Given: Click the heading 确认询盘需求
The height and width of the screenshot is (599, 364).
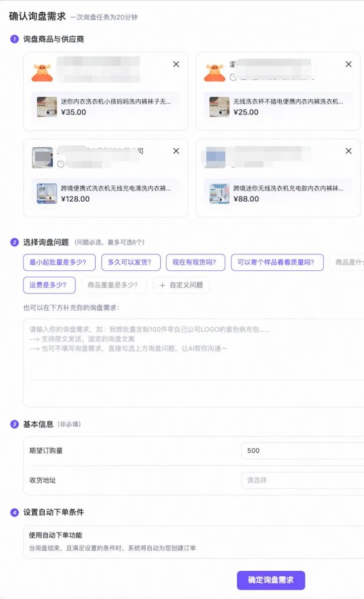Looking at the screenshot, I should [x=37, y=17].
